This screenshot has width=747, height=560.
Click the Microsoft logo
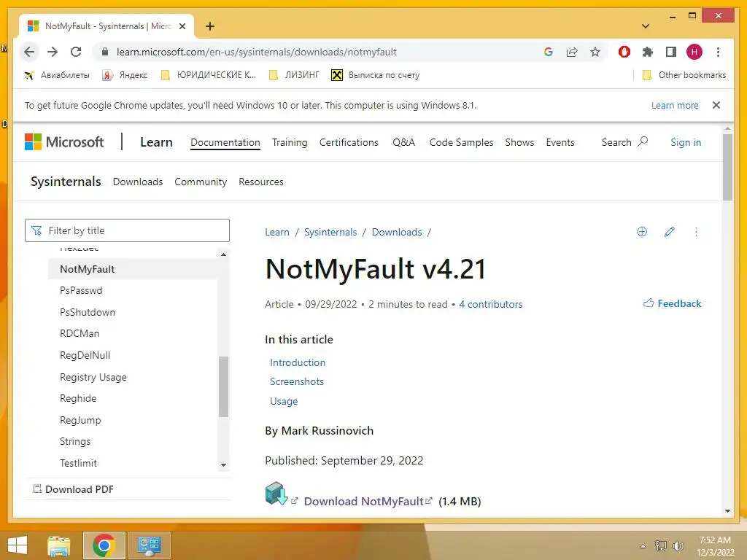pos(64,142)
